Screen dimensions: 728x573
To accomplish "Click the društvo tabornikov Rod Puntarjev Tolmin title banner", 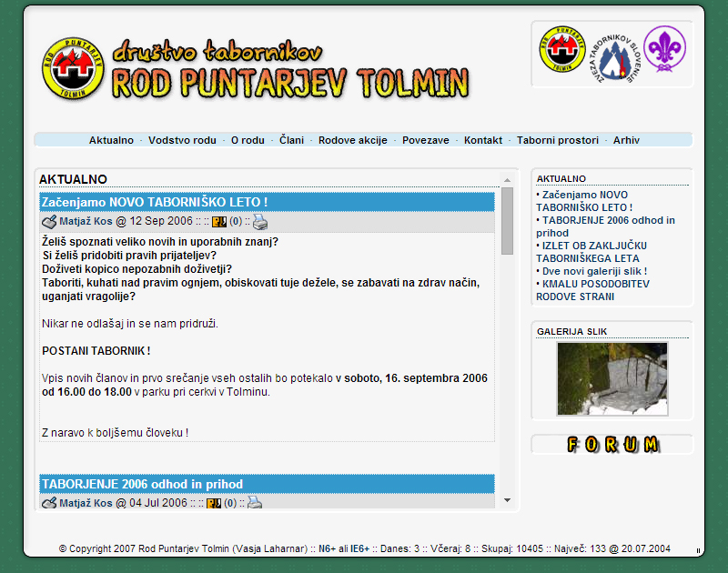I will click(x=290, y=70).
